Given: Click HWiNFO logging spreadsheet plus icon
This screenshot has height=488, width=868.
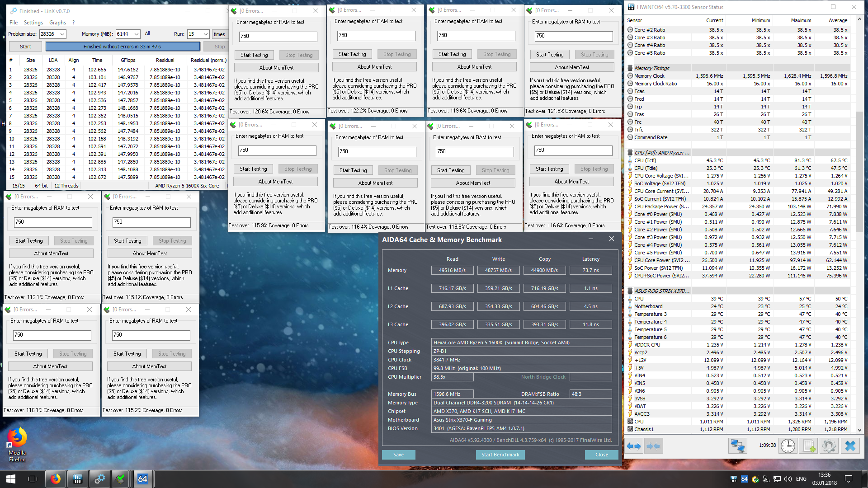Looking at the screenshot, I should [x=807, y=446].
